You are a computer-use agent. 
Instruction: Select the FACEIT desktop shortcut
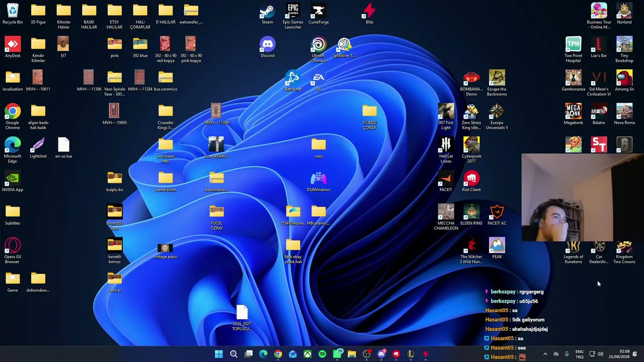446,182
